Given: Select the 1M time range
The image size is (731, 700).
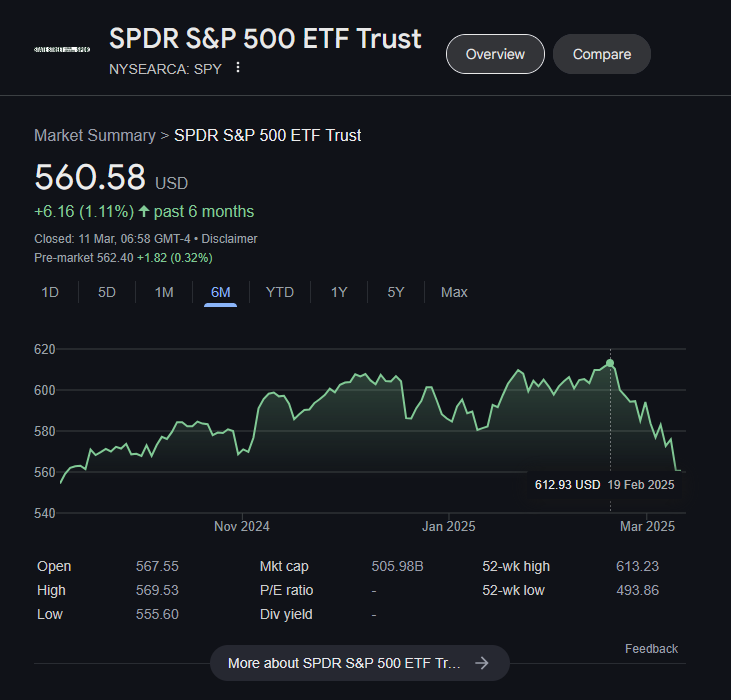Looking at the screenshot, I should [164, 292].
